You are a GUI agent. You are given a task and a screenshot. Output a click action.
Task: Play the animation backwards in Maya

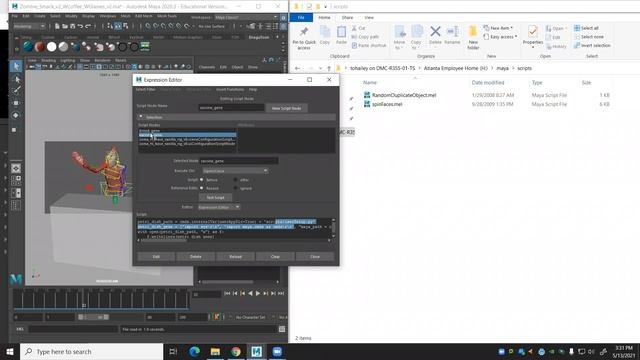pyautogui.click(x=250, y=293)
